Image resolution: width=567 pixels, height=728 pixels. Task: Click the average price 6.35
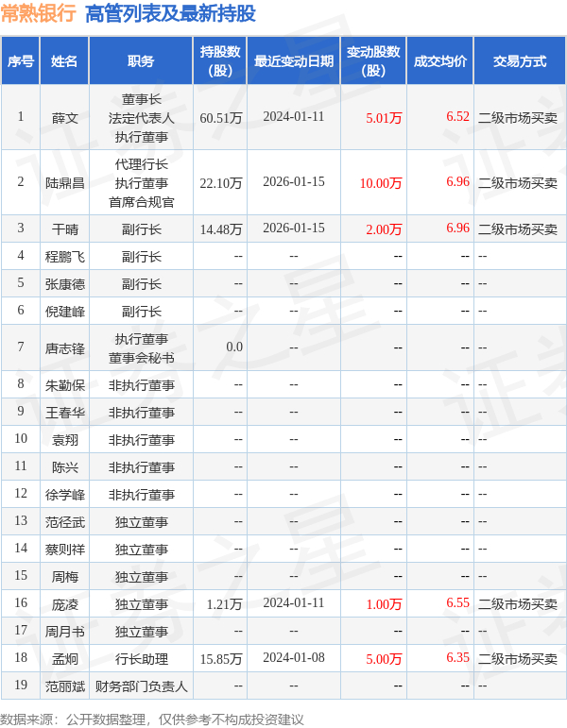click(457, 657)
